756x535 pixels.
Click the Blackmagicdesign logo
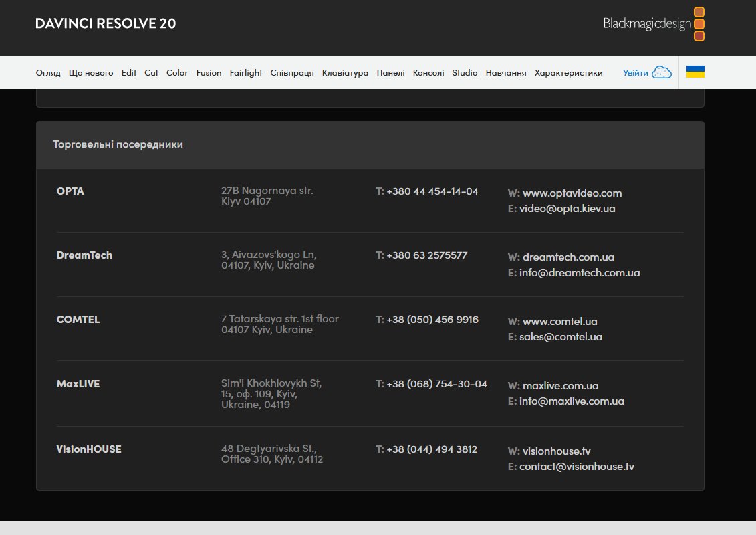654,23
